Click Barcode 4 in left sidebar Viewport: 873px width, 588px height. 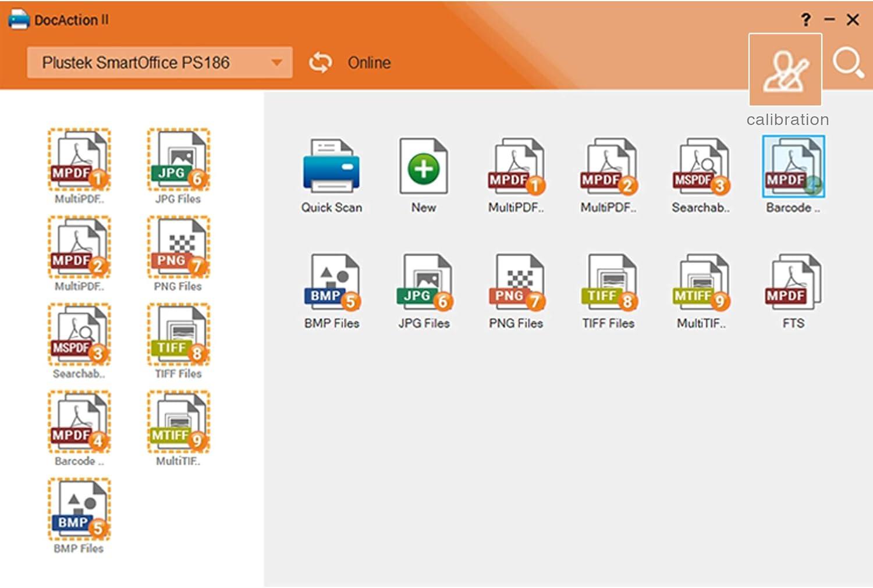(x=79, y=422)
